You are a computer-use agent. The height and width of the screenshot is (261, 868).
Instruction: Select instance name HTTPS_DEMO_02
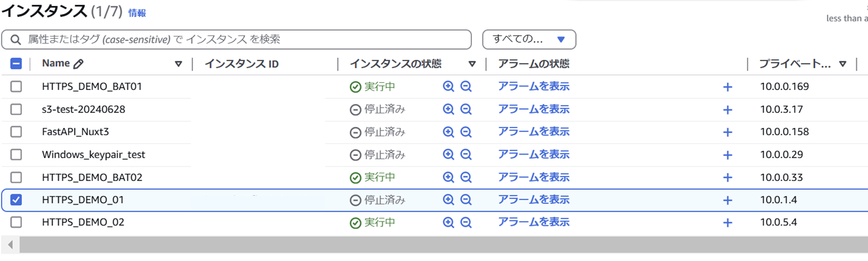83,222
